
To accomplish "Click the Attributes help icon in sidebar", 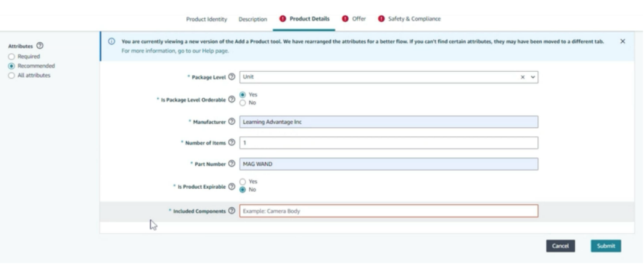I will click(x=40, y=46).
